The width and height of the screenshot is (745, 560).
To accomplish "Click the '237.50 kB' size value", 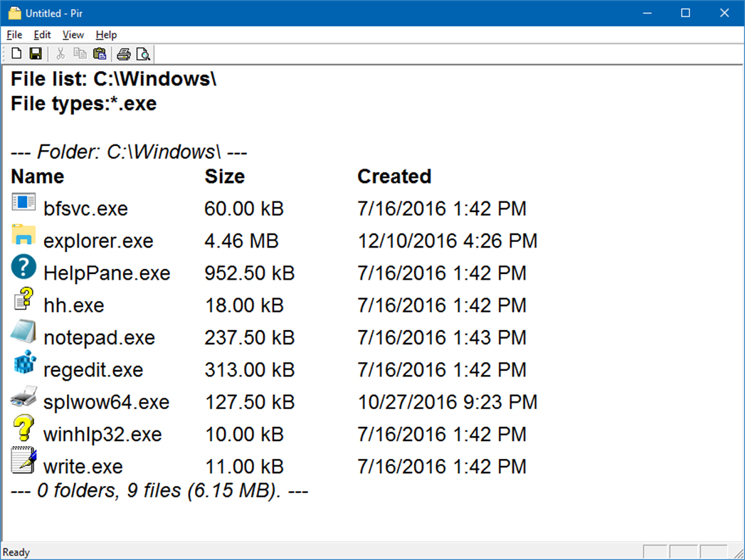I will [x=250, y=338].
